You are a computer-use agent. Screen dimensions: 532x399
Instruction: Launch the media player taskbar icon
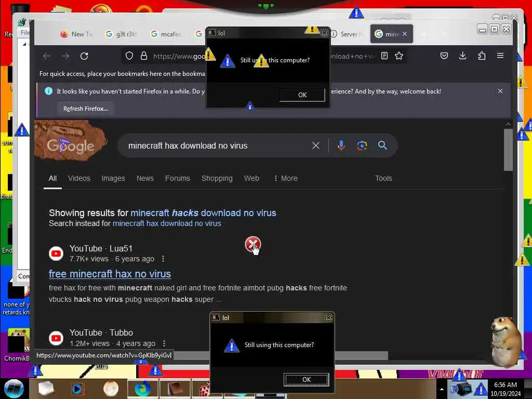pyautogui.click(x=77, y=389)
